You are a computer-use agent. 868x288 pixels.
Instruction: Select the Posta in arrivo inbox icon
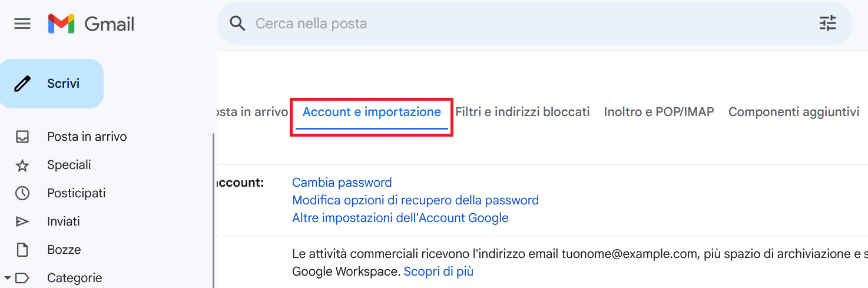pos(22,137)
